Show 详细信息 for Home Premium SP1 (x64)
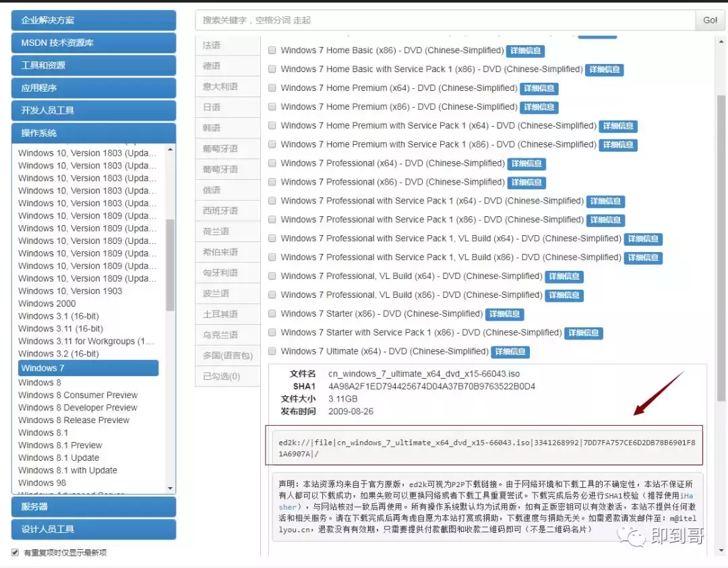 click(618, 126)
